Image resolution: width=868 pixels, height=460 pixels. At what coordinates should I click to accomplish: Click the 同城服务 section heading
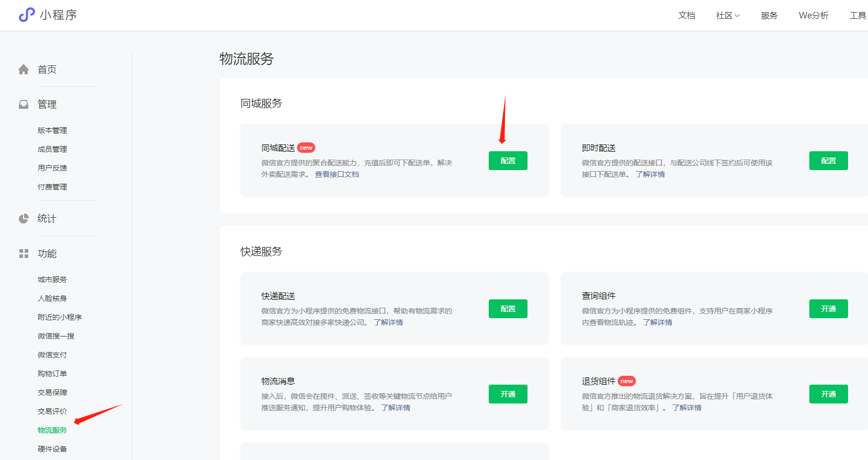[261, 104]
